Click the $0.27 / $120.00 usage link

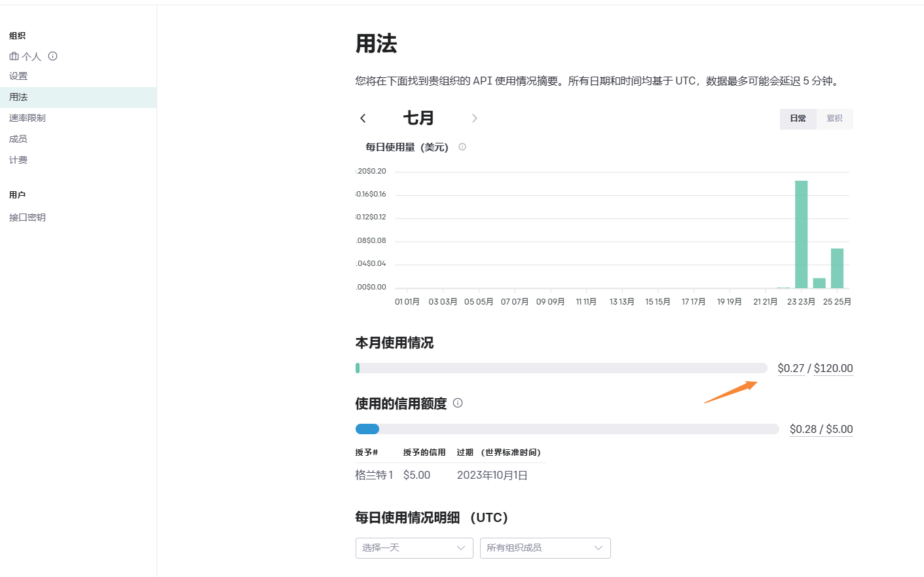click(815, 368)
